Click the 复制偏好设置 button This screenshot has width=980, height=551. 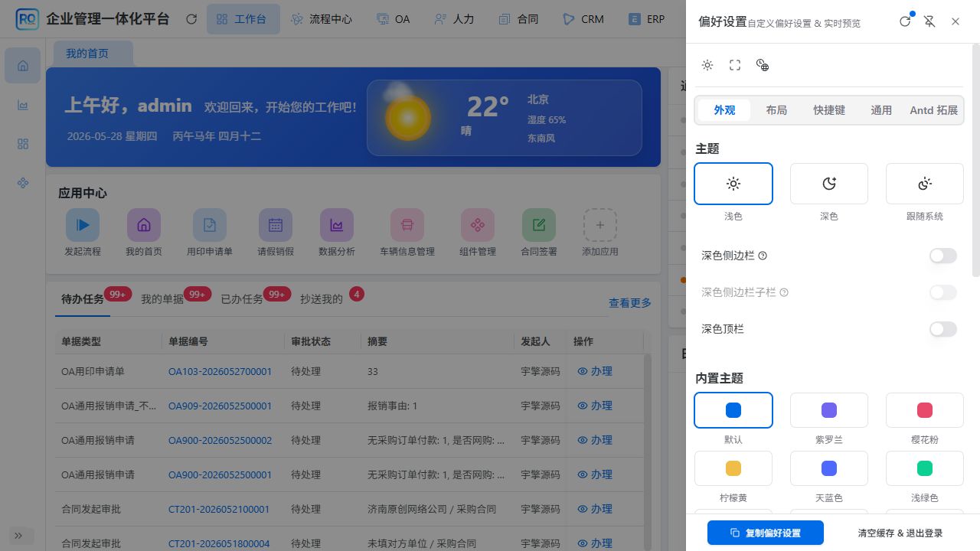(766, 533)
